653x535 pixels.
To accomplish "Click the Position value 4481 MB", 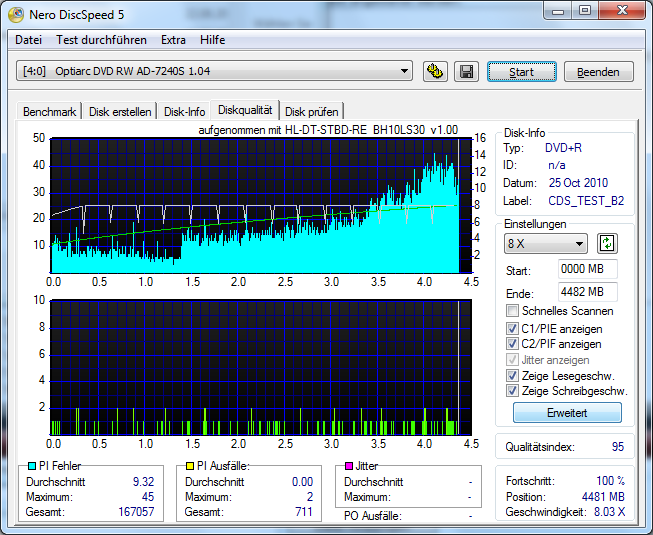I will tap(603, 496).
